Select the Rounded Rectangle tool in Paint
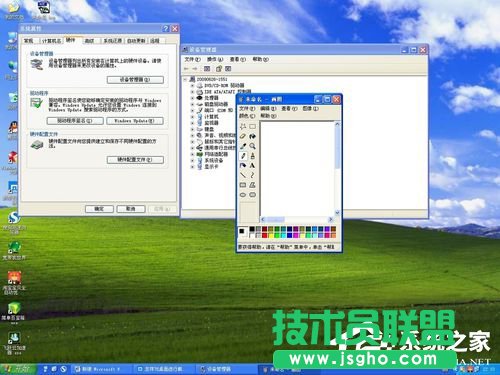 point(253,195)
